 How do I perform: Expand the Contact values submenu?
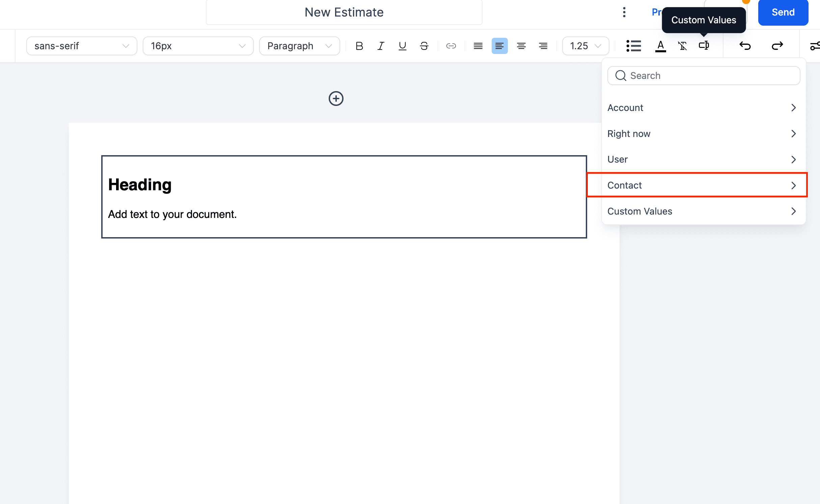(x=703, y=185)
